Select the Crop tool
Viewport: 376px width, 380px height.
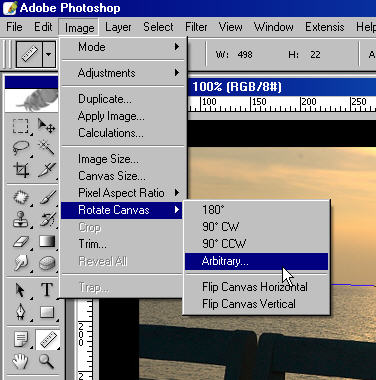[21, 170]
